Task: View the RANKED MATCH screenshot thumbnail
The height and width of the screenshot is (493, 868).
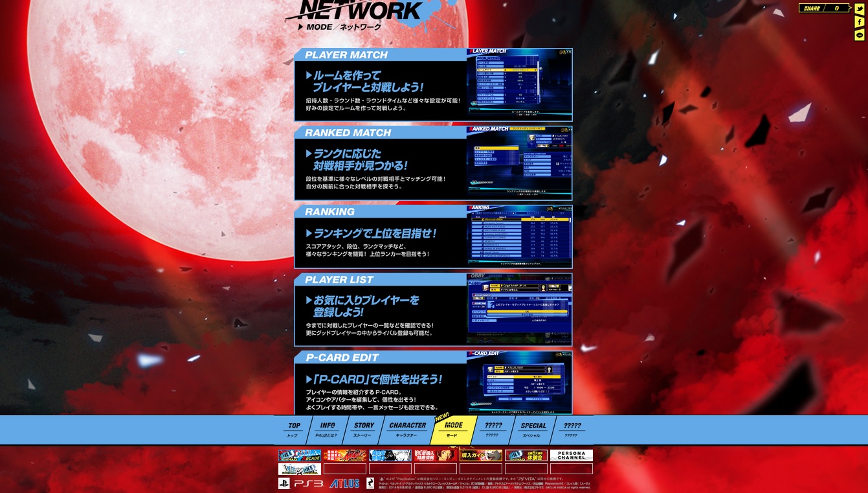Action: tap(520, 163)
